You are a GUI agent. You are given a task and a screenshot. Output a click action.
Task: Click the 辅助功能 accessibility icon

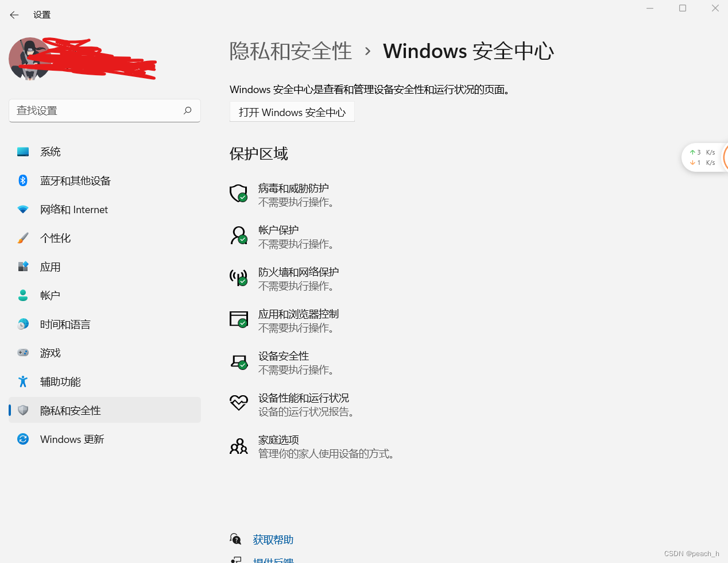23,381
